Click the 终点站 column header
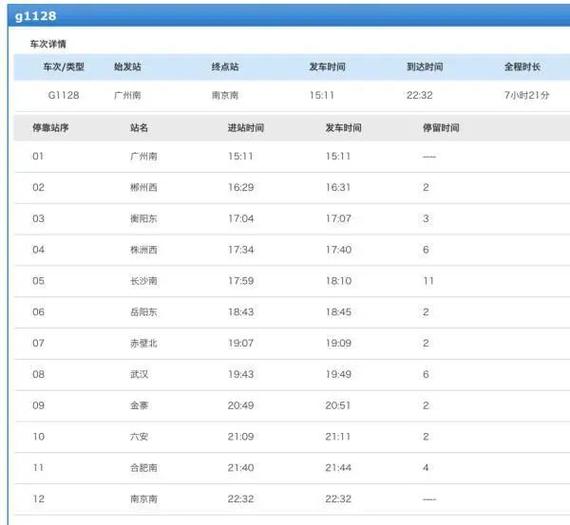 pos(225,67)
